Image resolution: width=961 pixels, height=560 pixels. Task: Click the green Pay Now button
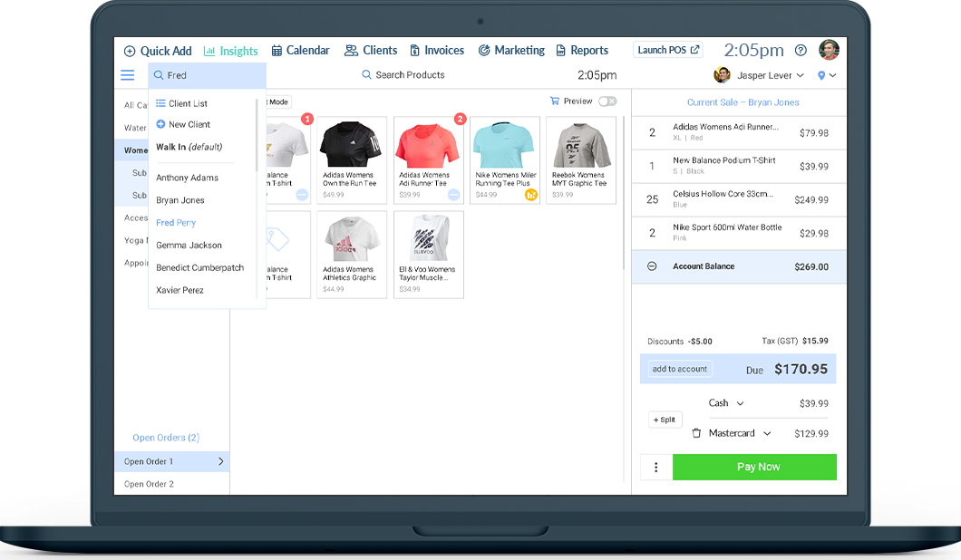coord(754,467)
